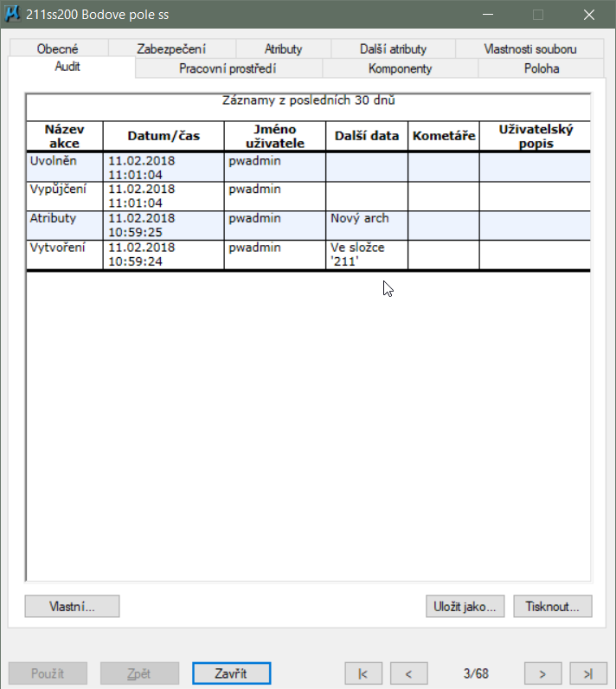
Task: Open the Zabezpečení tab
Action: (171, 49)
